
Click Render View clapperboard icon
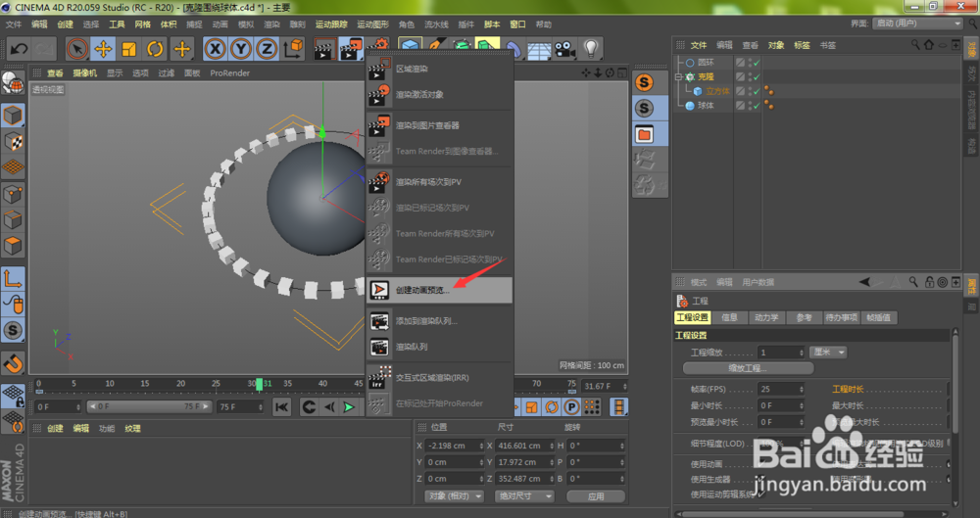click(324, 49)
